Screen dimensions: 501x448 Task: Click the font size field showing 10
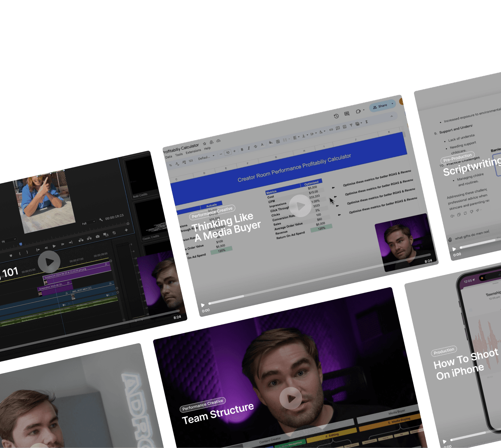(228, 153)
